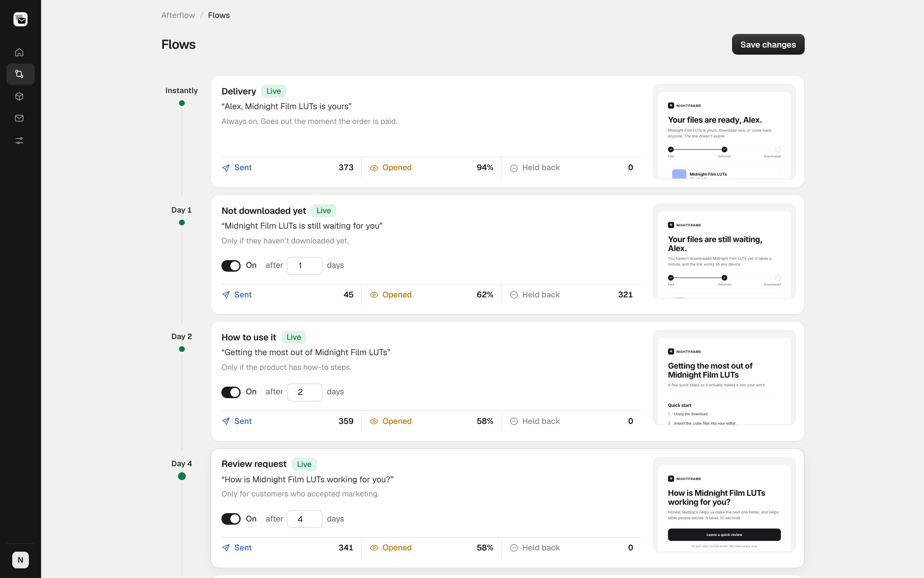Click the sent count 373

coord(346,167)
